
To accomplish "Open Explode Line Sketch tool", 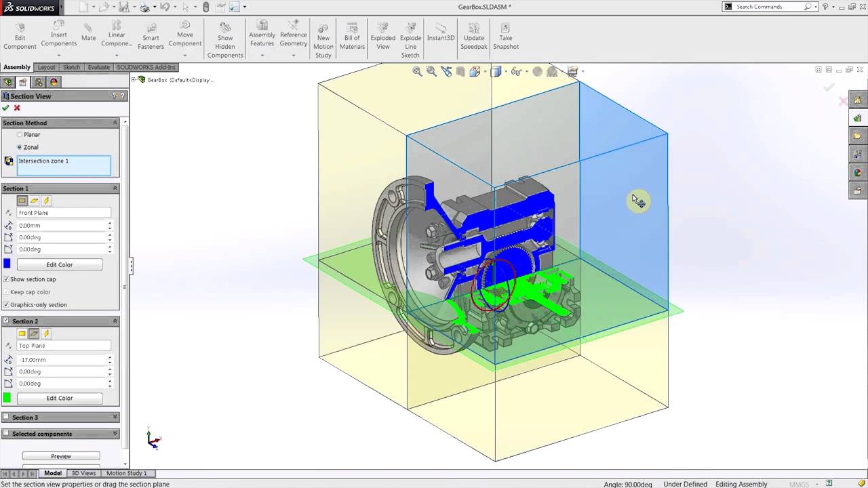I will tap(410, 40).
